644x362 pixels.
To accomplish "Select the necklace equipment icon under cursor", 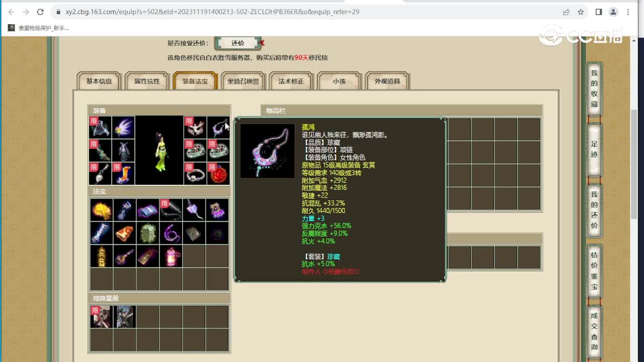I will (218, 127).
